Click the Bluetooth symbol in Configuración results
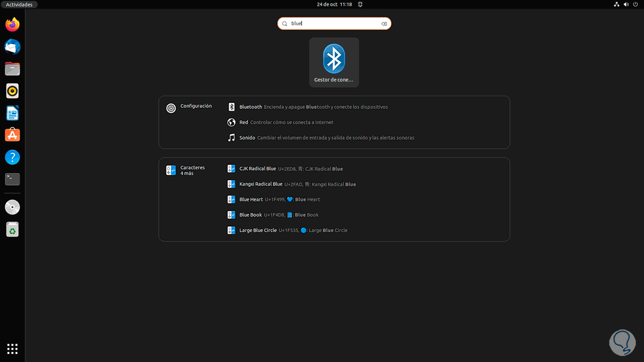Screen dimensions: 644x362 (x=231, y=107)
